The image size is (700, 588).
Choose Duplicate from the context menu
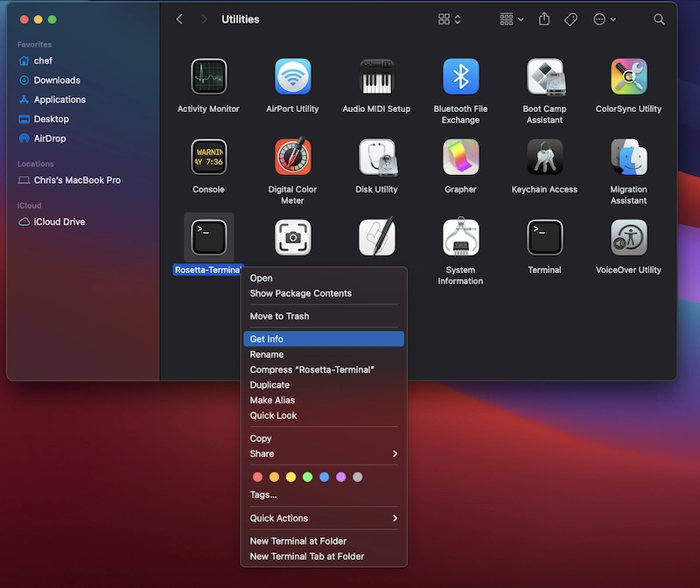pyautogui.click(x=324, y=385)
